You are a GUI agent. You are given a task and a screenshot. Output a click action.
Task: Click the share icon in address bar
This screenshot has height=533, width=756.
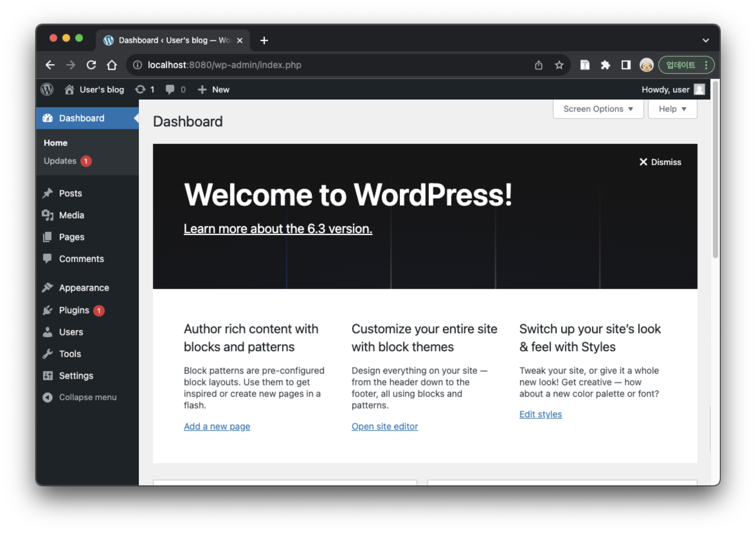pyautogui.click(x=538, y=65)
